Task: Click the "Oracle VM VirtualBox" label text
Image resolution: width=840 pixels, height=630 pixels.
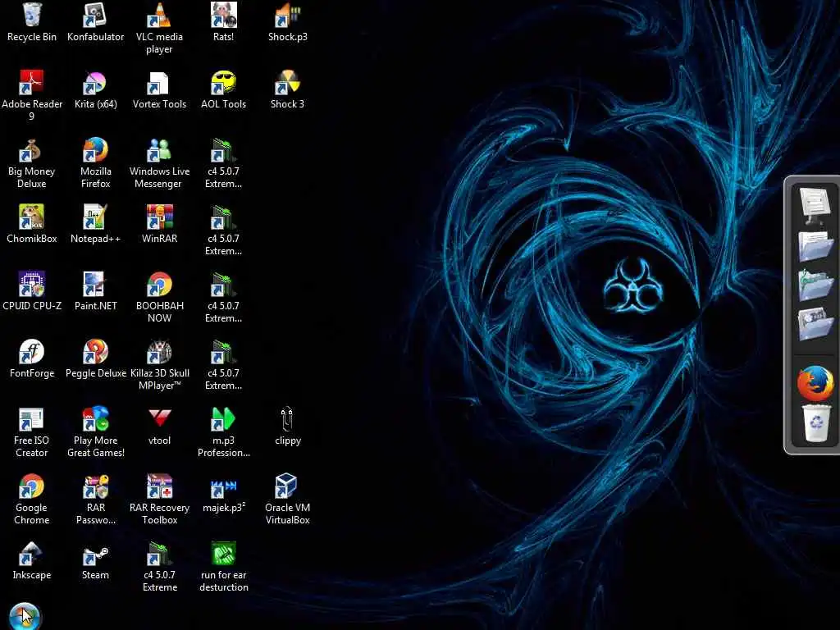Action: pyautogui.click(x=288, y=514)
